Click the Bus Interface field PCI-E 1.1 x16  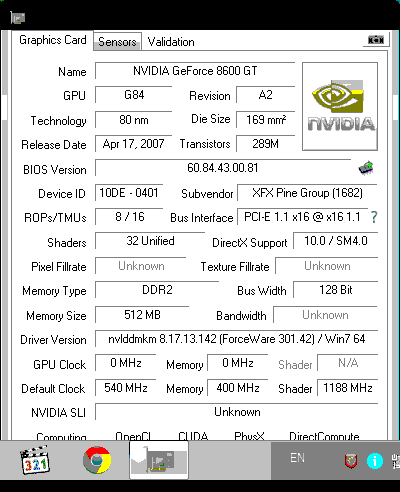coord(302,217)
